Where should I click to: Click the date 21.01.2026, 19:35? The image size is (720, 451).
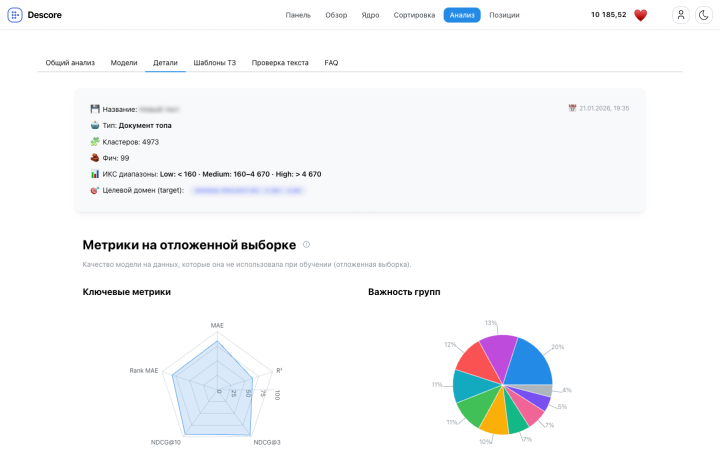604,108
